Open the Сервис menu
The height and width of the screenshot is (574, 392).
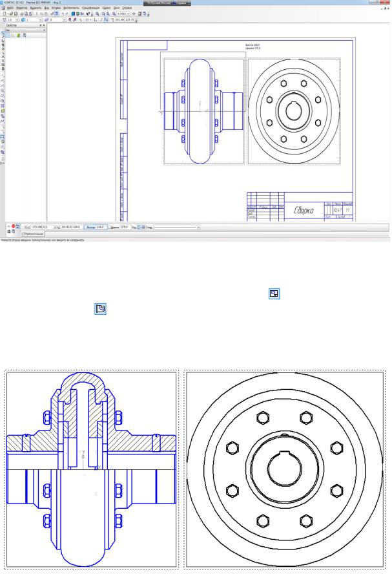(107, 8)
